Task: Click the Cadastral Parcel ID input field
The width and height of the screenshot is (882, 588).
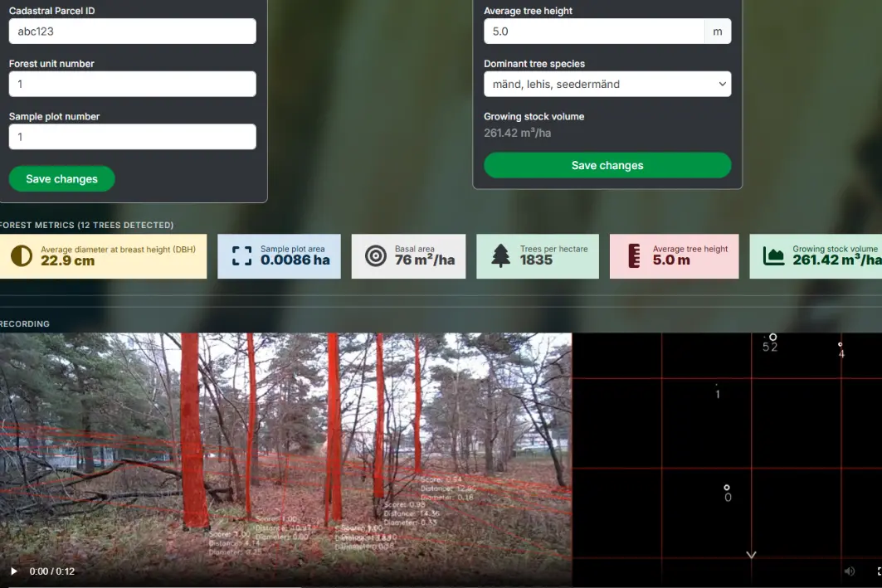Action: point(132,32)
